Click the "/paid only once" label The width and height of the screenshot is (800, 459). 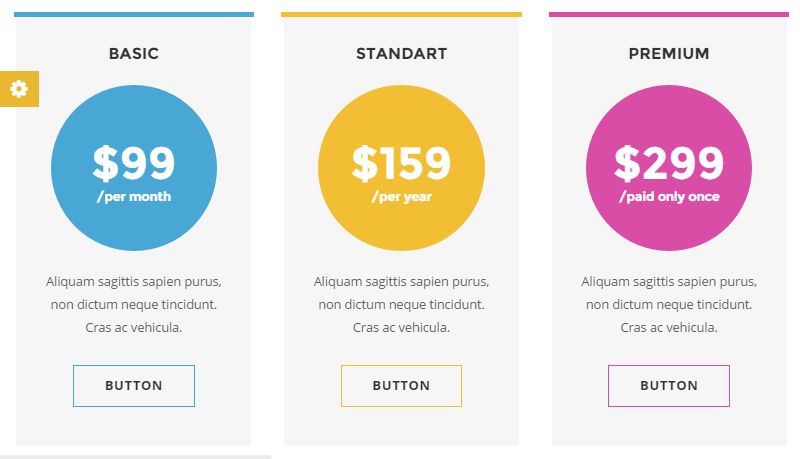coord(669,197)
